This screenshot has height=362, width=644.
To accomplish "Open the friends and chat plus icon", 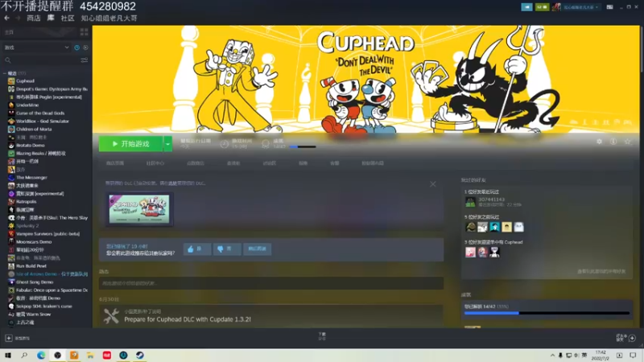I will [x=632, y=338].
